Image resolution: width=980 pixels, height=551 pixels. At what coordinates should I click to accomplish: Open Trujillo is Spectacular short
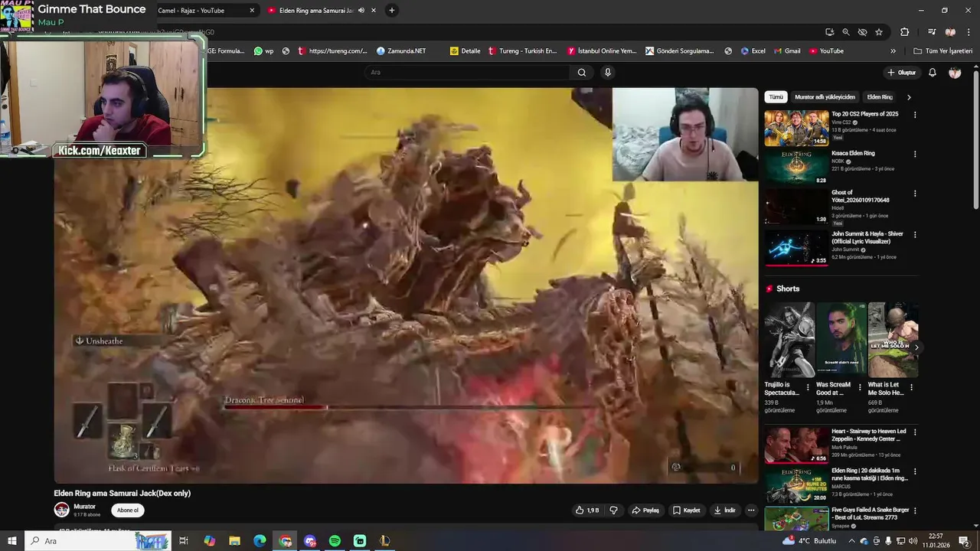coord(789,340)
